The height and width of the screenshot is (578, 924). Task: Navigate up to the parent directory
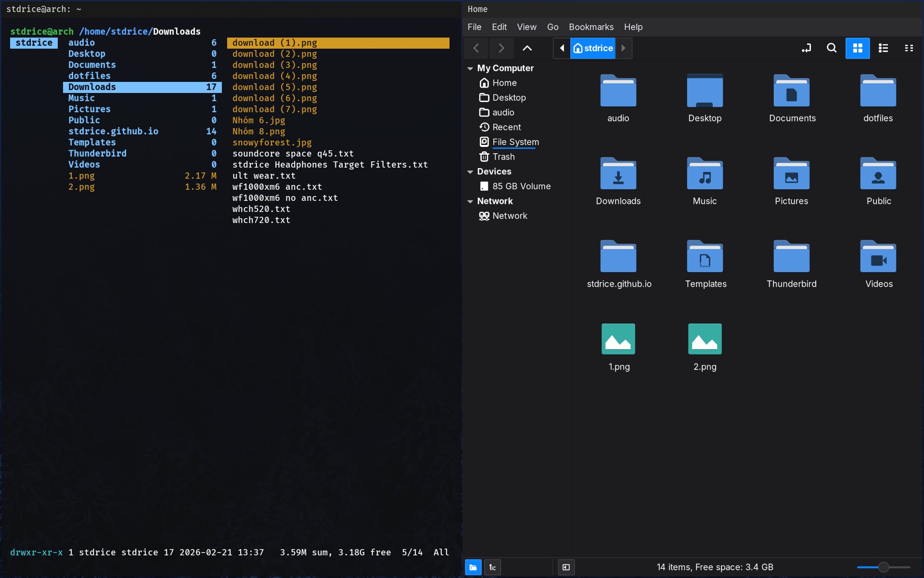(x=527, y=48)
